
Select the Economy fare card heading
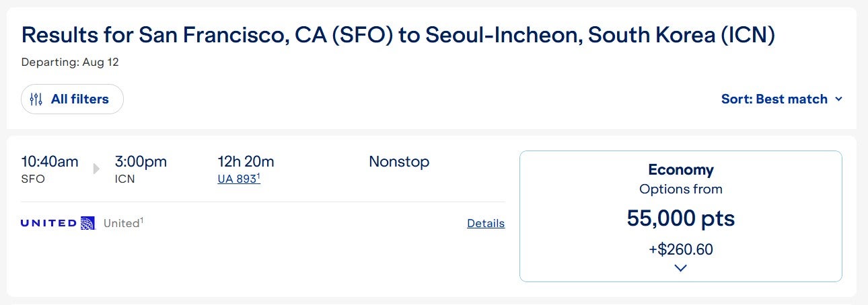click(680, 170)
